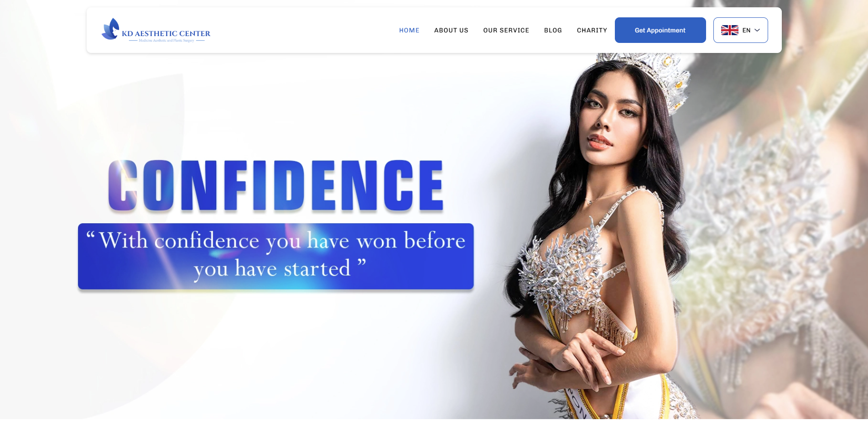Open the OUR SERVICE menu
Screen dimensions: 868x431
pyautogui.click(x=506, y=30)
